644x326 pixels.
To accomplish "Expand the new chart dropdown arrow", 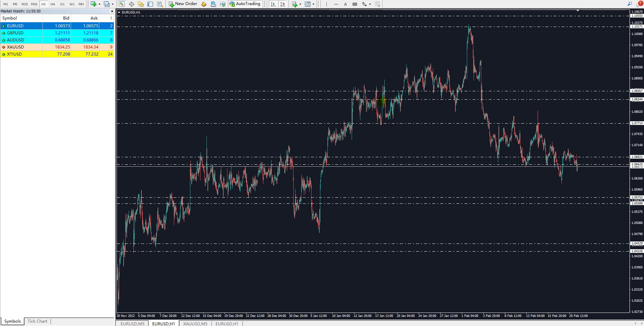I will [x=99, y=4].
